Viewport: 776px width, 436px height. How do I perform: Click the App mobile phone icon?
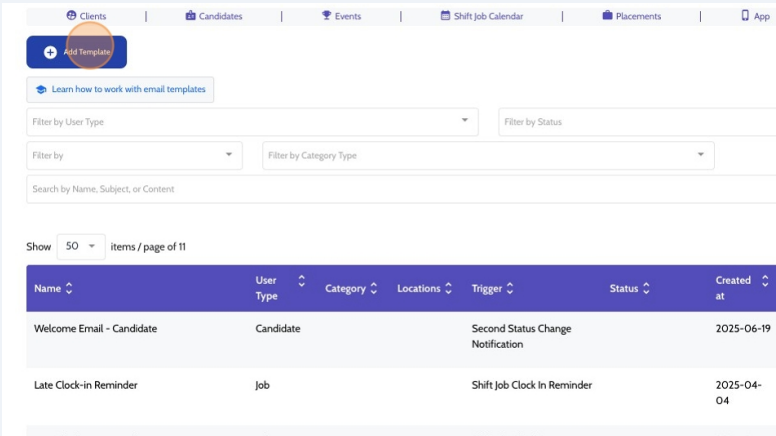[746, 16]
